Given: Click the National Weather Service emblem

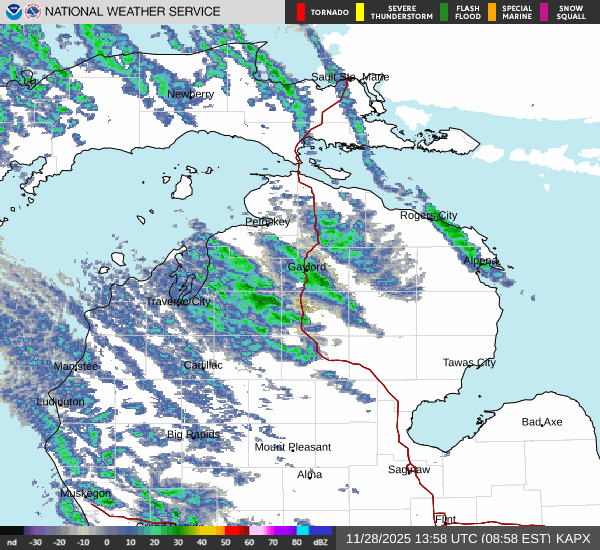Looking at the screenshot, I should coord(32,12).
